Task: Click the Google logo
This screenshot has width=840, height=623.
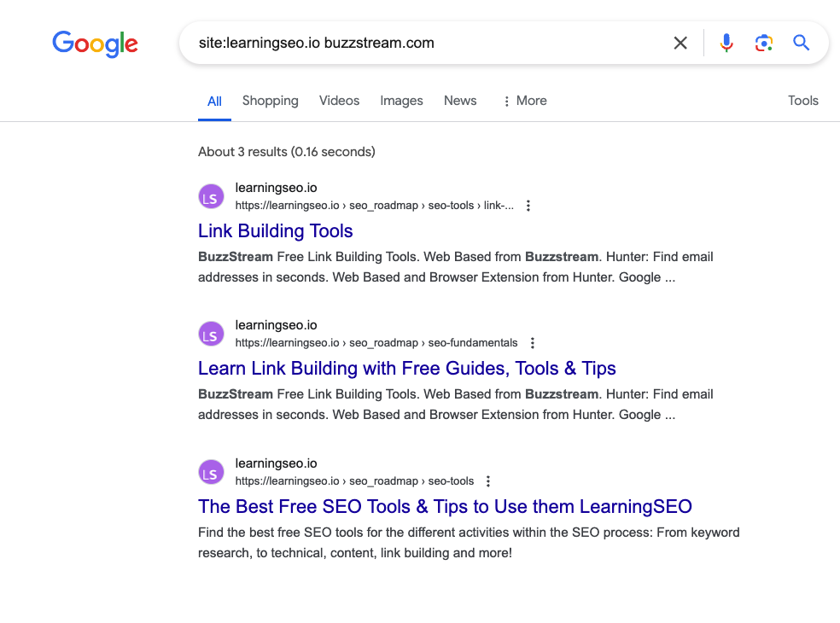Action: click(95, 44)
